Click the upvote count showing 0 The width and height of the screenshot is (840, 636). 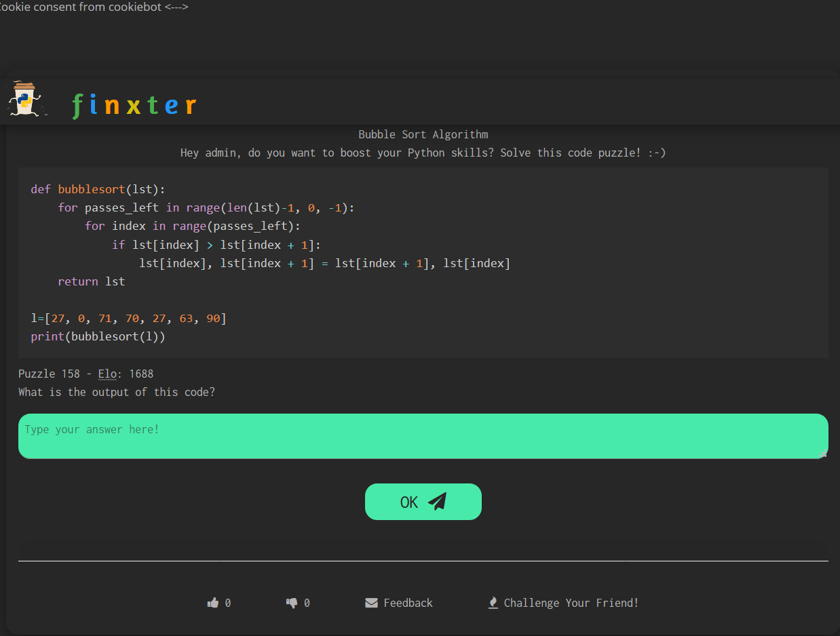(227, 603)
